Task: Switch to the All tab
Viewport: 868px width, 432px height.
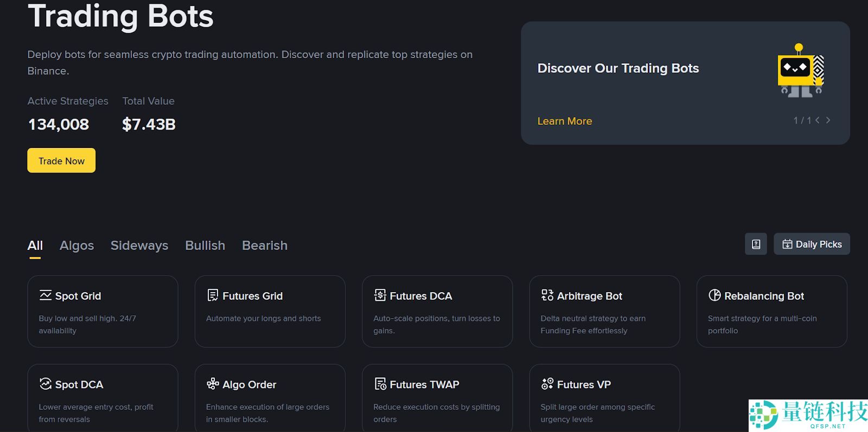Action: [35, 246]
